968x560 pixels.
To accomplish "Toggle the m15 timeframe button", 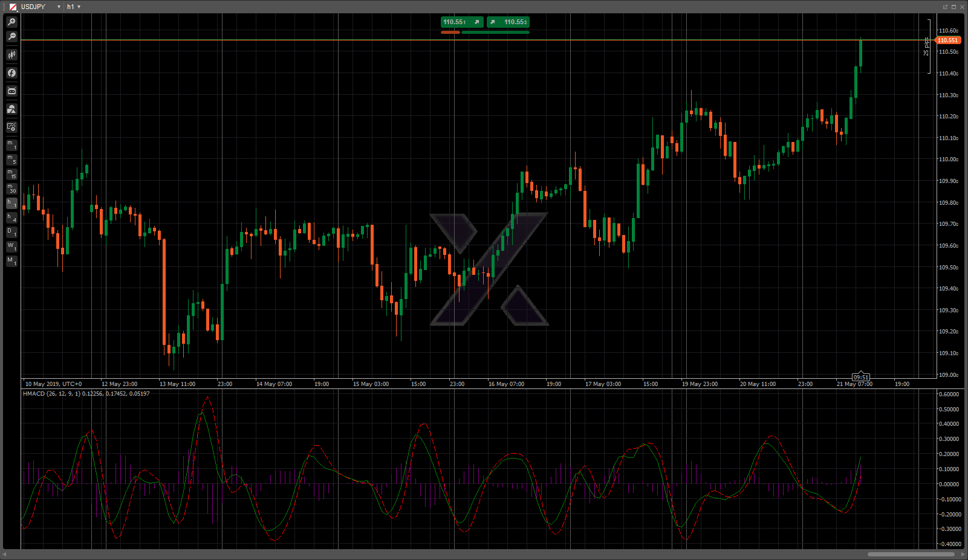I will pyautogui.click(x=11, y=174).
